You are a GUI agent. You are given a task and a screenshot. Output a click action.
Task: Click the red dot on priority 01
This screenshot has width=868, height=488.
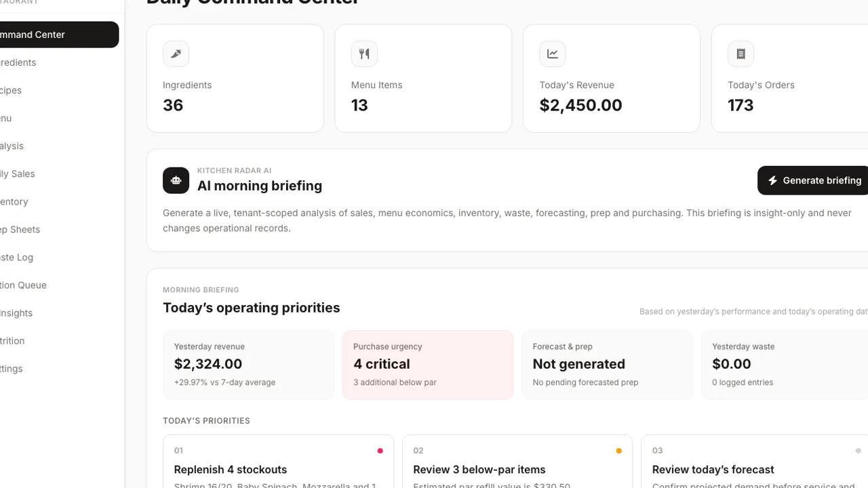[380, 451]
